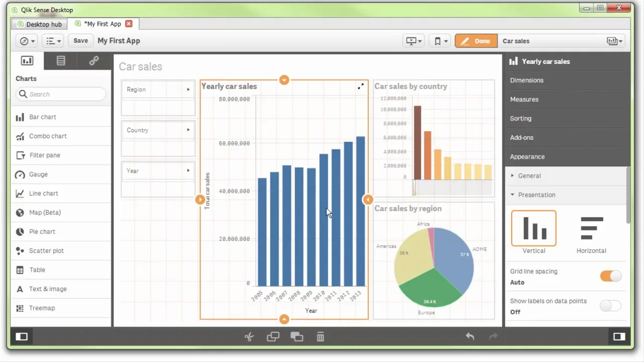
Task: Click the Save button
Action: pyautogui.click(x=80, y=41)
